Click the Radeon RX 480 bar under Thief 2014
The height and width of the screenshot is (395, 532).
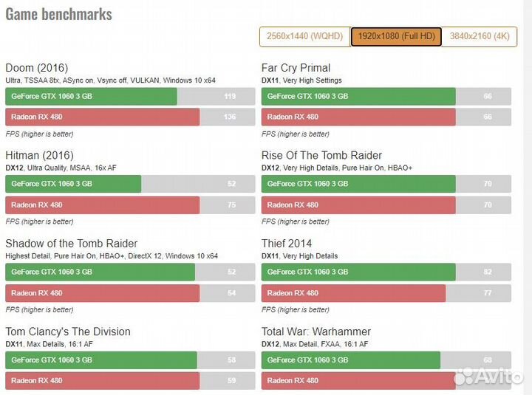(353, 293)
